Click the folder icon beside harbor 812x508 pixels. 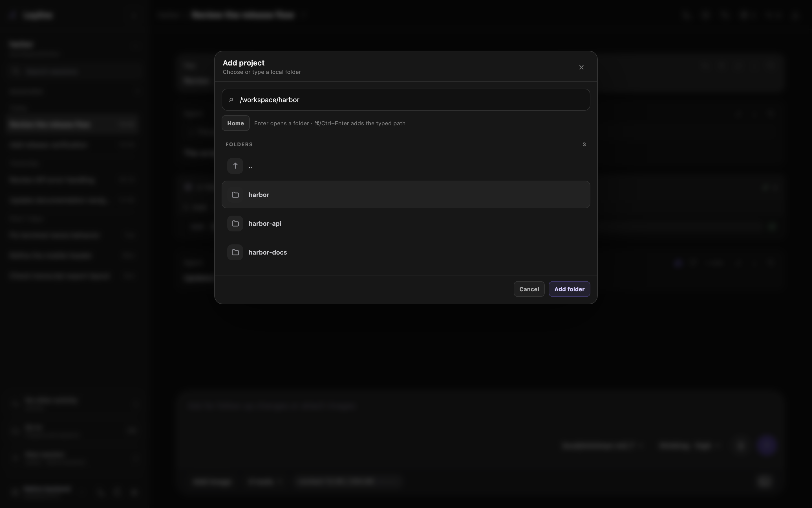(235, 194)
